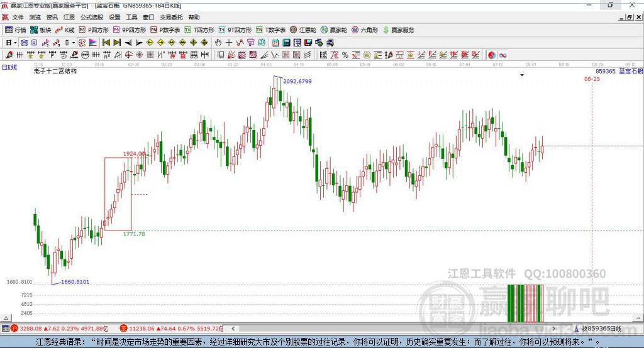This screenshot has height=348, width=644.
Task: Open the calendar date icon
Action: click(275, 43)
